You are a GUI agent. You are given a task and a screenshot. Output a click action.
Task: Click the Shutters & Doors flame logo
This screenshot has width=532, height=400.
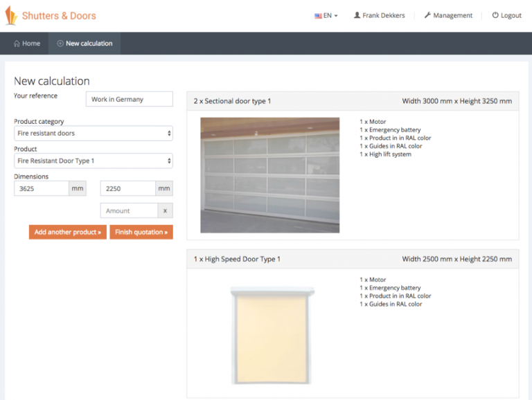click(11, 16)
